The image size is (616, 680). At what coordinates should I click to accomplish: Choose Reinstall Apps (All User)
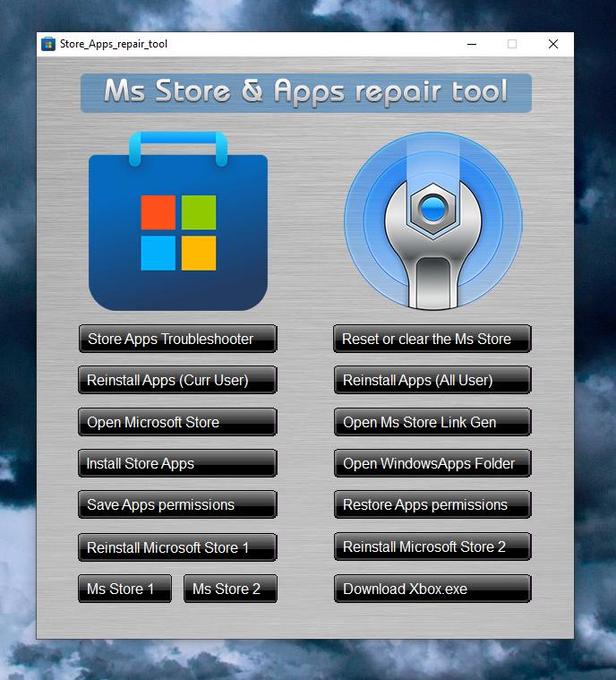[432, 380]
